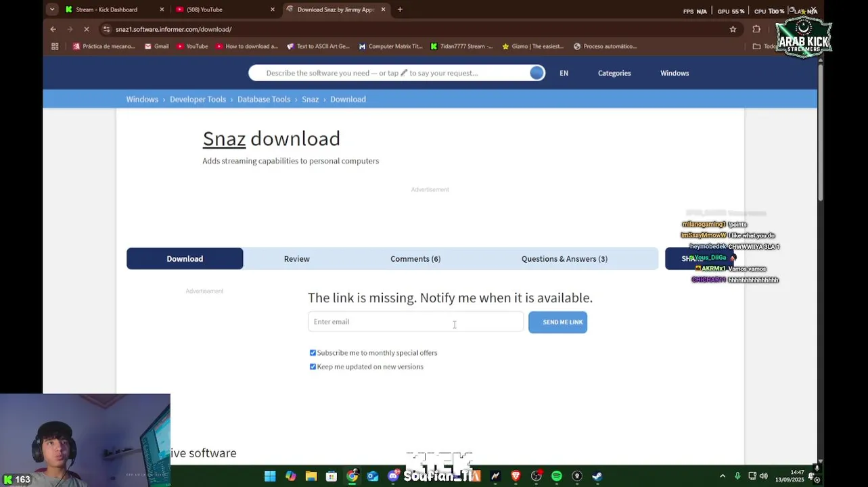Open a new tab with the plus button
The image size is (868, 487).
tap(400, 9)
